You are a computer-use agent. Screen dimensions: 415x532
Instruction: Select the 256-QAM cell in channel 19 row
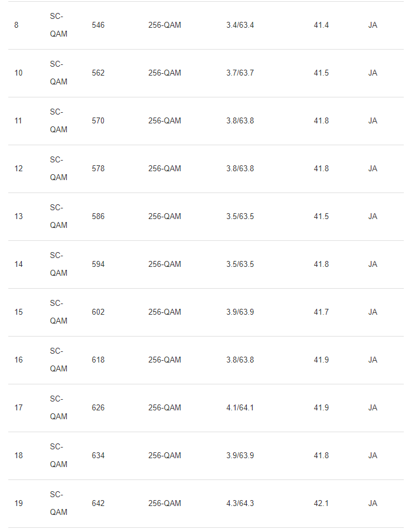click(164, 504)
